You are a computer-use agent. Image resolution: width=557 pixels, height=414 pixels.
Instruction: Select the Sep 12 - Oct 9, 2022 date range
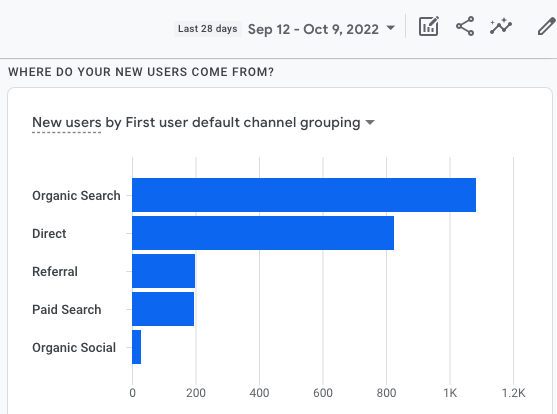(313, 29)
